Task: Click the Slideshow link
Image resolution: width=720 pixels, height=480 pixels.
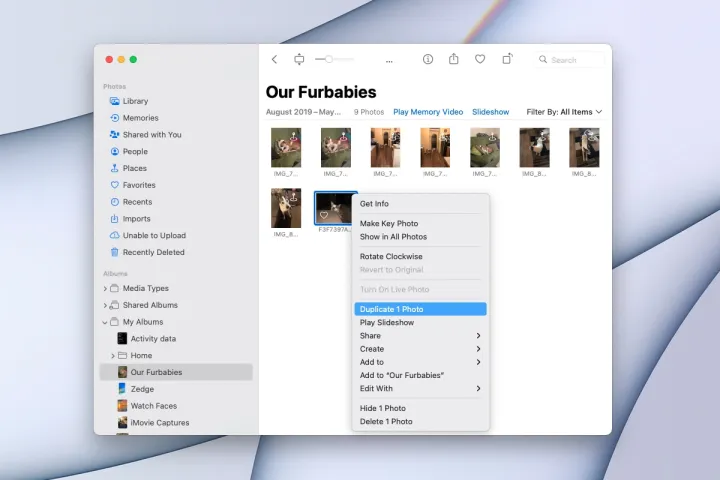Action: pyautogui.click(x=490, y=112)
